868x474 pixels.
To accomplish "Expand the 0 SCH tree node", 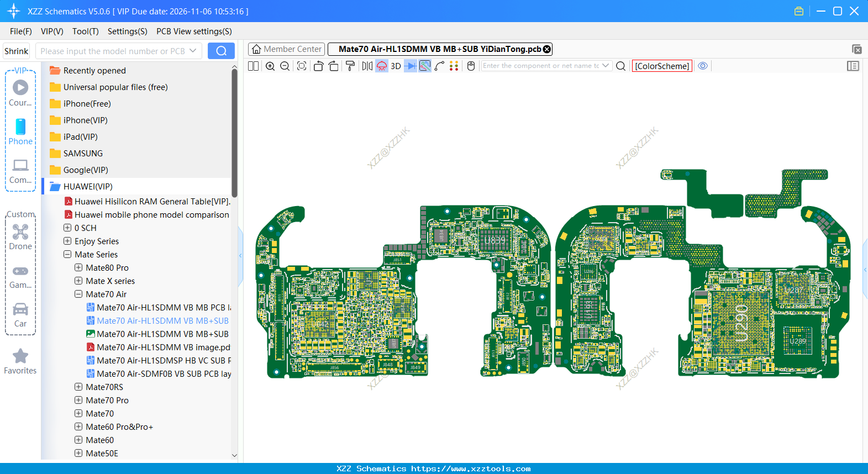I will pos(67,228).
